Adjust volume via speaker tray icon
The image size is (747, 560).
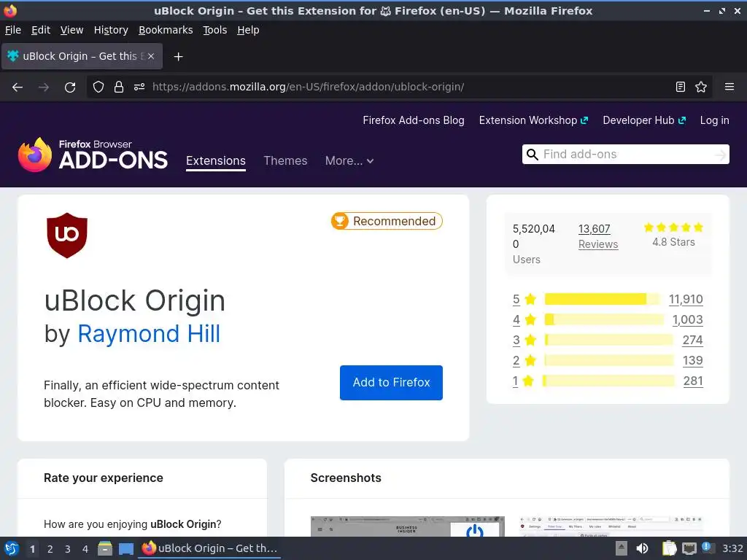tap(642, 548)
